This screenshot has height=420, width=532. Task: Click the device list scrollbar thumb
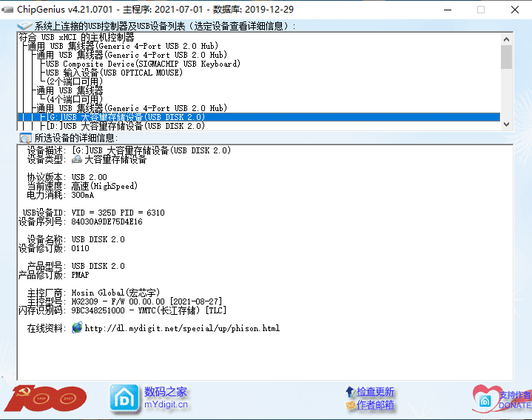(506, 57)
